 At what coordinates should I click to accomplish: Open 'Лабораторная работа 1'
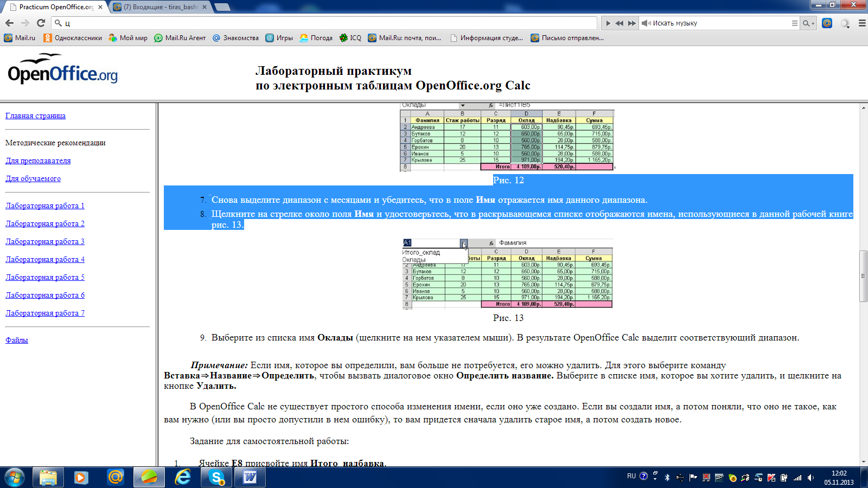coord(45,206)
